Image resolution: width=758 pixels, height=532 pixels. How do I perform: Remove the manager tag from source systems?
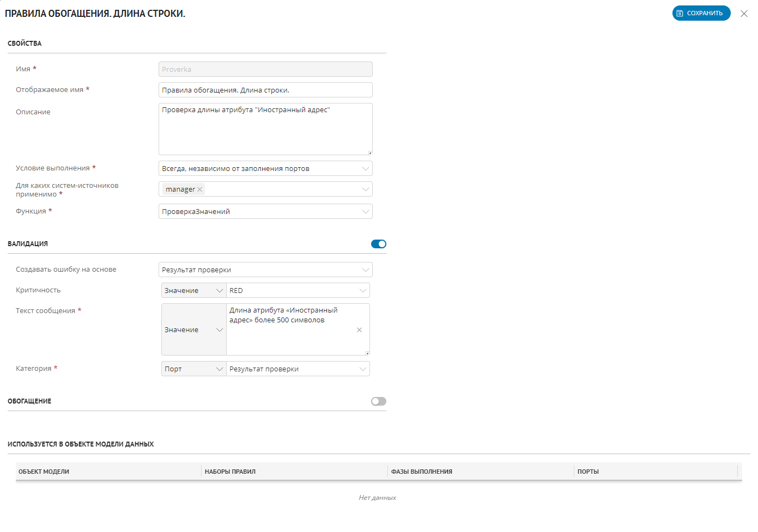tap(200, 189)
